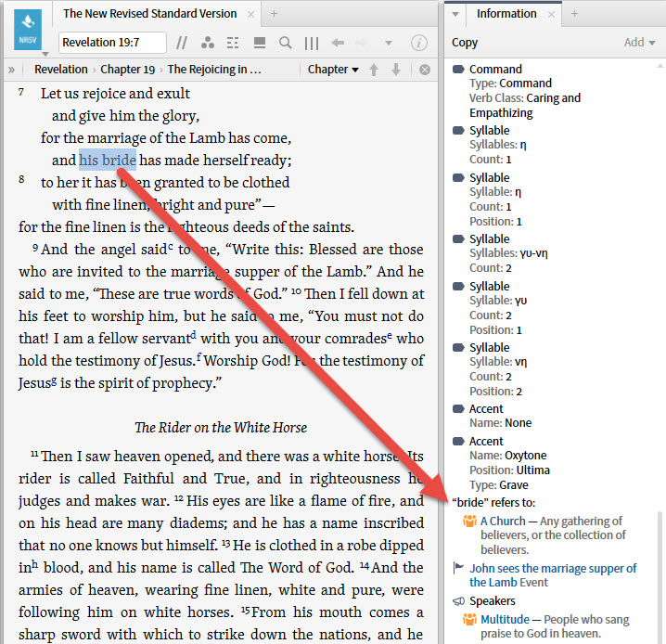666x644 pixels.
Task: Open the resource panel layout icon
Action: click(x=259, y=43)
